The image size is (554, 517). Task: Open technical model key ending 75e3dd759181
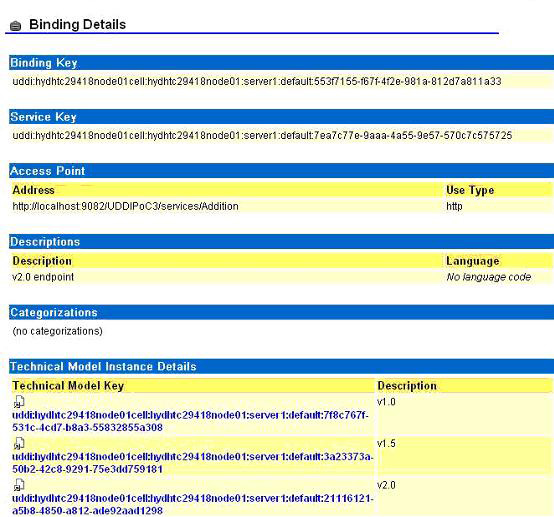coord(193,463)
